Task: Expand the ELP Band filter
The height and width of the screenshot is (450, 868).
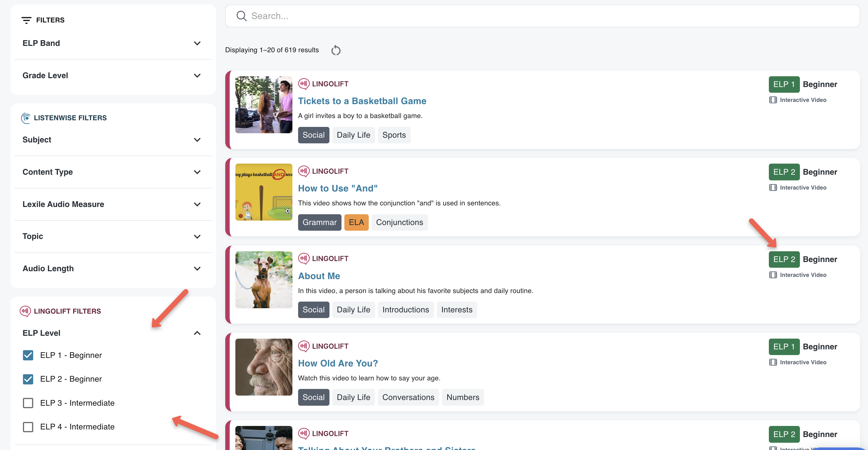Action: [113, 43]
